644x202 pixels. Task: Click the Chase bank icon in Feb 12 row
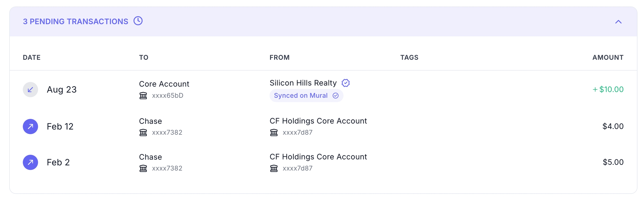click(143, 132)
